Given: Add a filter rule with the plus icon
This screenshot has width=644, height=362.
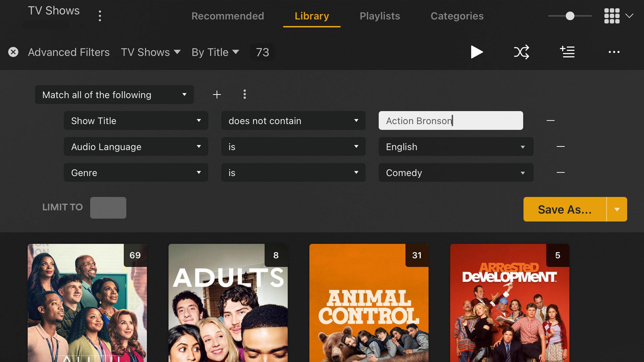Looking at the screenshot, I should (217, 95).
